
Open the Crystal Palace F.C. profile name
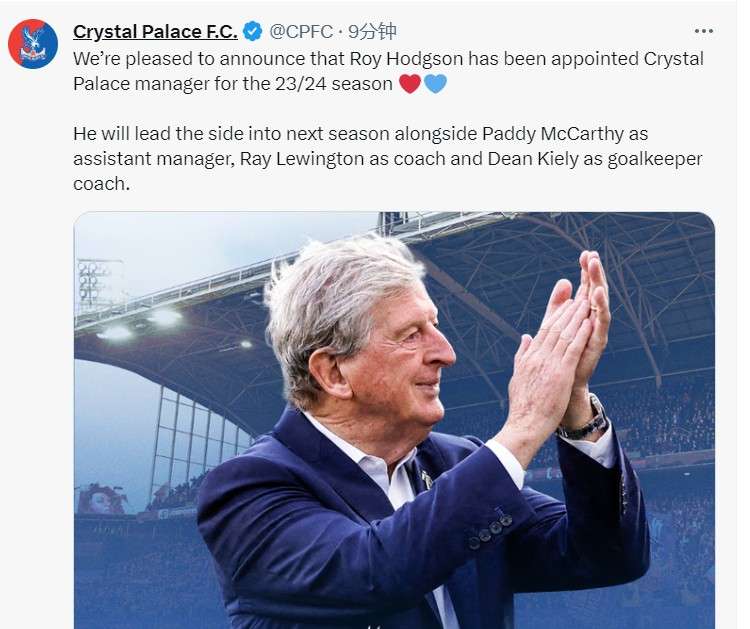point(155,32)
